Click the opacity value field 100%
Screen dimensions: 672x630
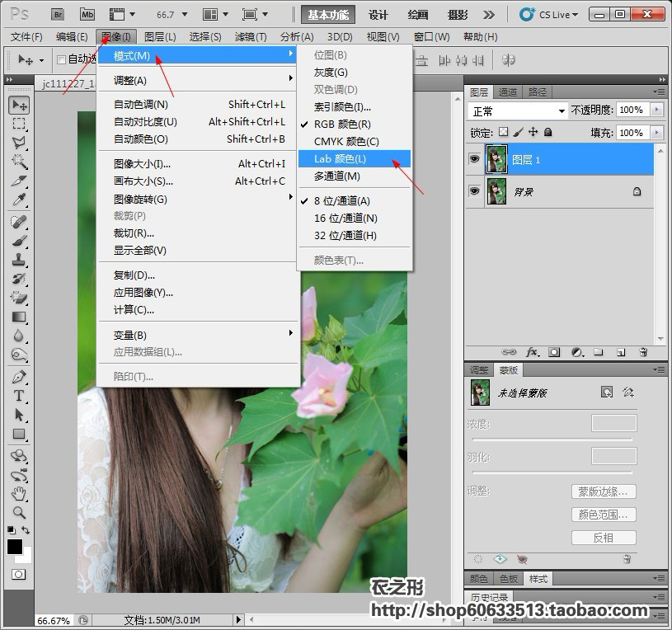[x=633, y=110]
